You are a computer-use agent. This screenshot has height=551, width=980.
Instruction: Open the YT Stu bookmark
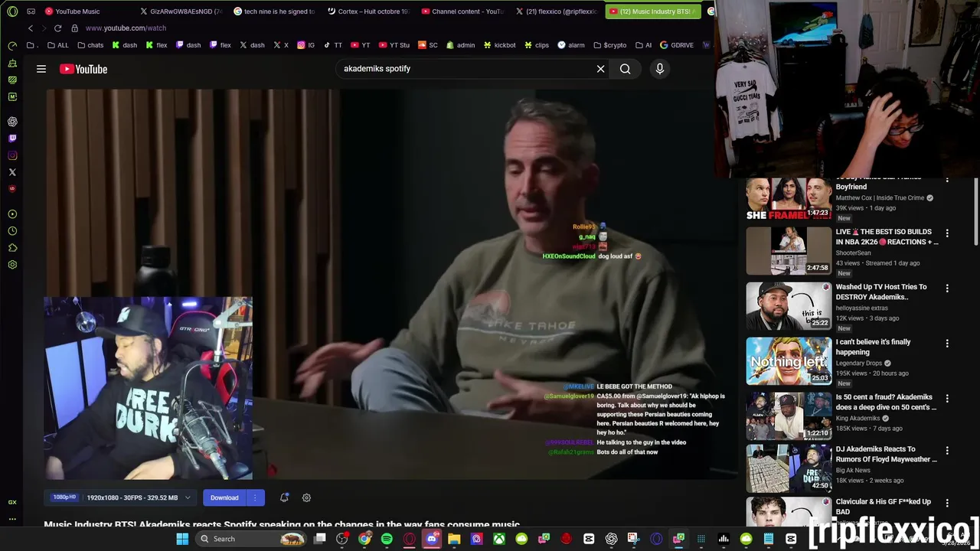tap(394, 45)
